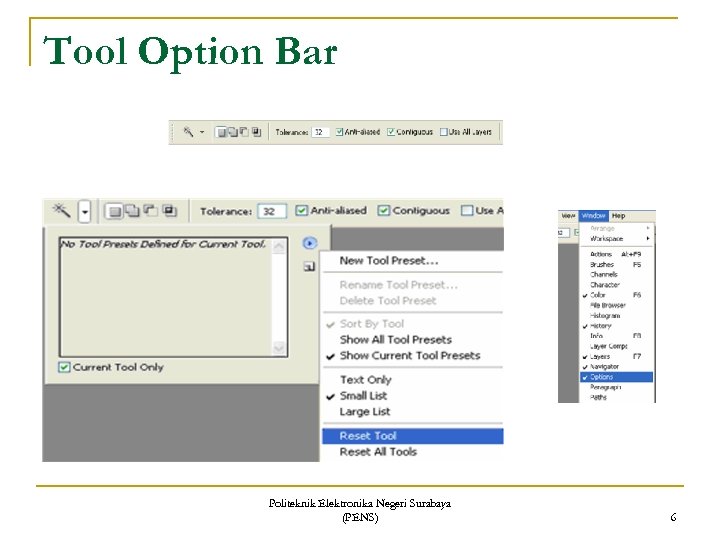Open the Help menu
The image size is (720, 540).
click(x=619, y=215)
